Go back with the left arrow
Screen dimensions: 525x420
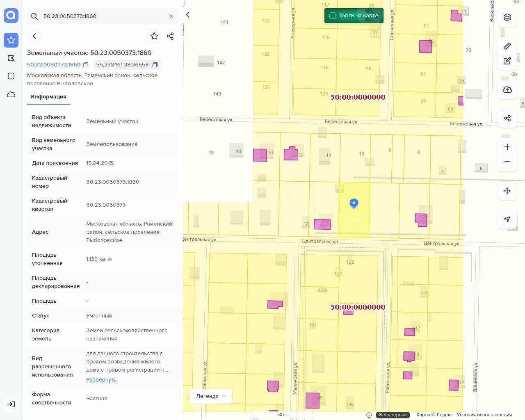(x=34, y=36)
